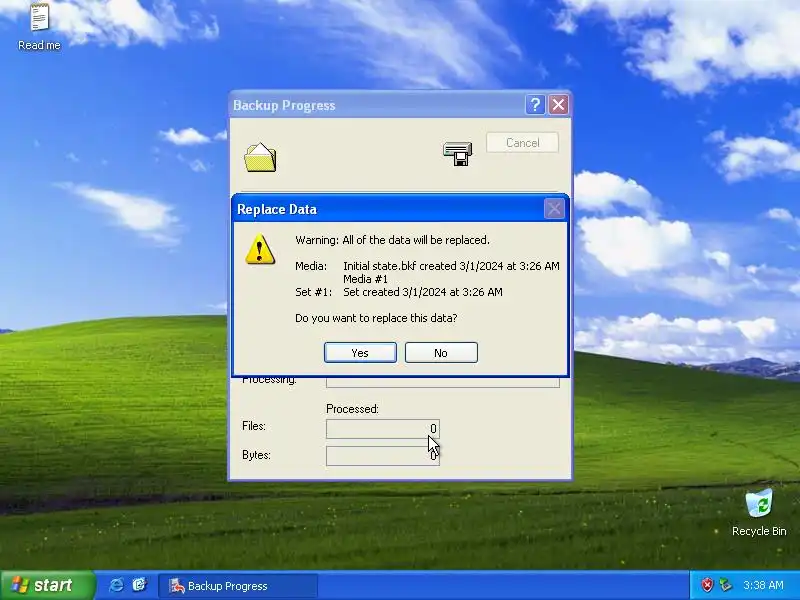Click the Backup Progress title bar text

point(284,105)
